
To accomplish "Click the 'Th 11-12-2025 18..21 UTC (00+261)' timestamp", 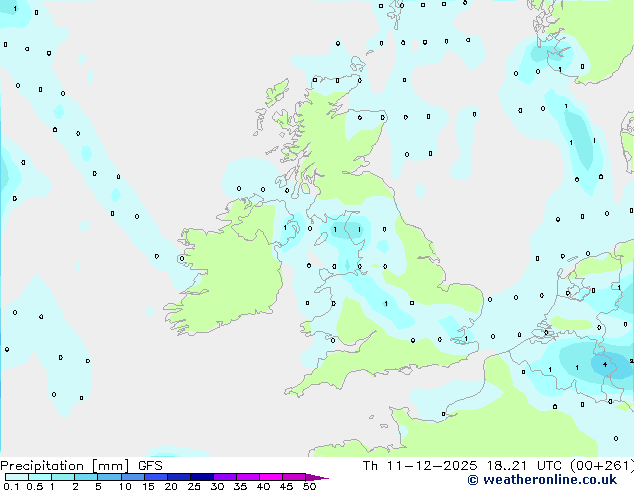I will [x=498, y=466].
